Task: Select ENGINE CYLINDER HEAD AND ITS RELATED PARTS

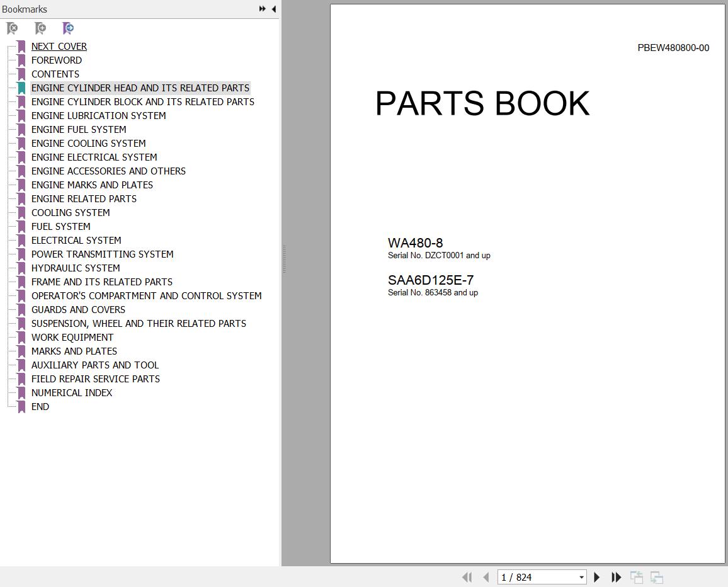Action: (140, 88)
